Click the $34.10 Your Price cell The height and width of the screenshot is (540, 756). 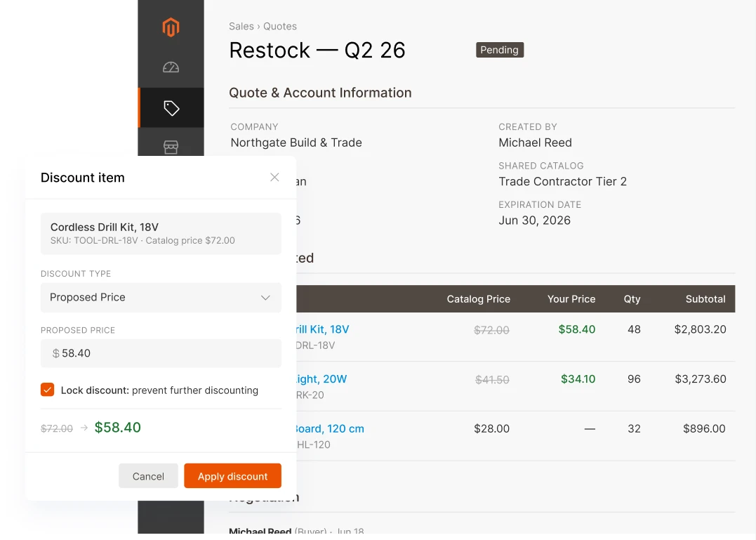tap(578, 379)
